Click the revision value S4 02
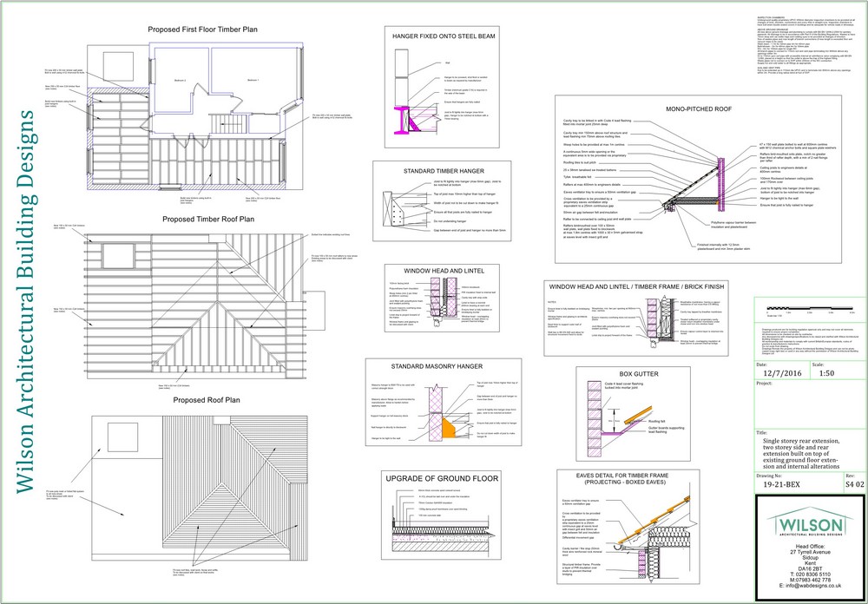868x604 pixels. 854,484
